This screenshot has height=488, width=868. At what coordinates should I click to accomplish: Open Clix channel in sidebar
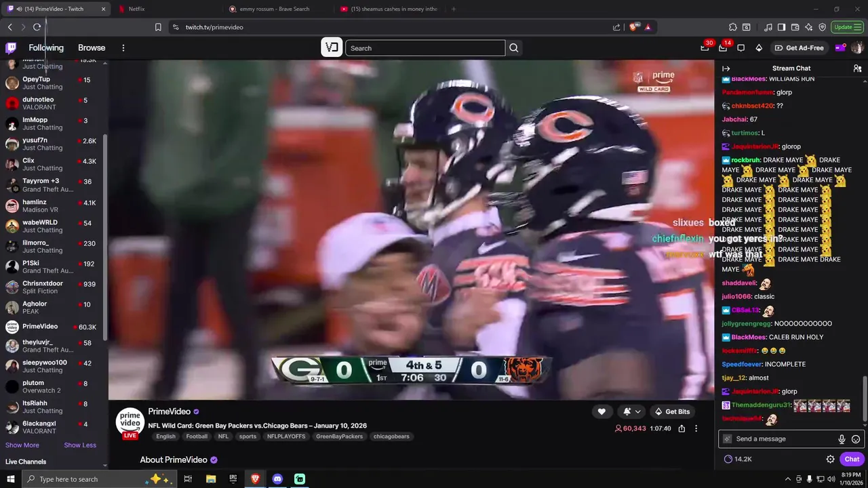[x=54, y=164]
